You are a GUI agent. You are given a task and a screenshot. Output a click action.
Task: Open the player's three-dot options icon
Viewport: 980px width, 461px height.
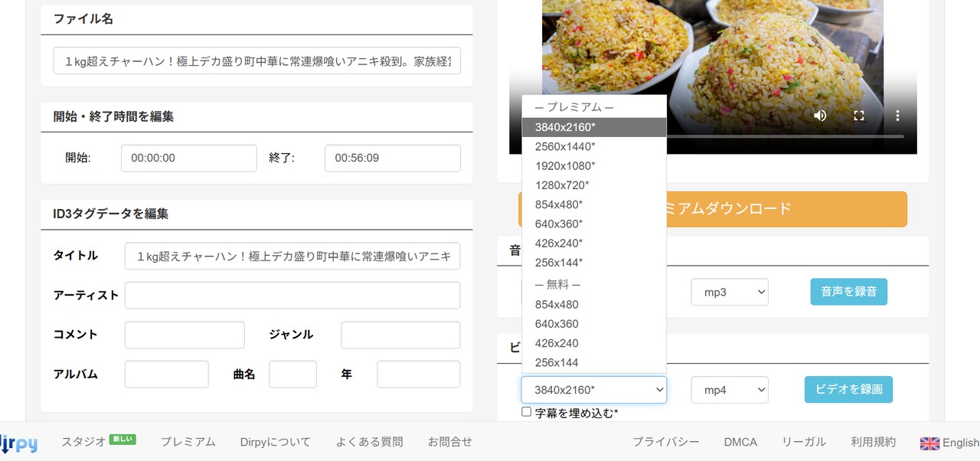pos(897,115)
